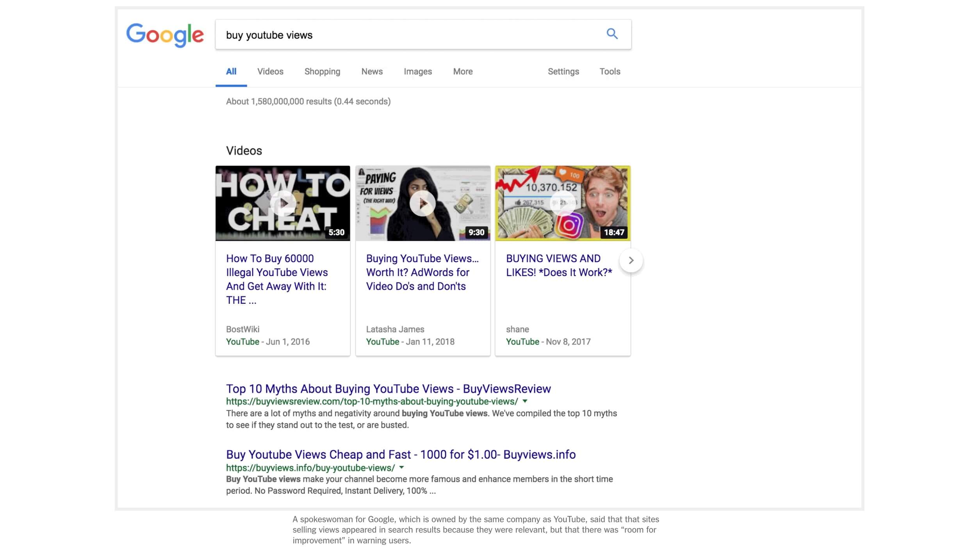Play the shane "Buying Views and Likes" video

562,202
